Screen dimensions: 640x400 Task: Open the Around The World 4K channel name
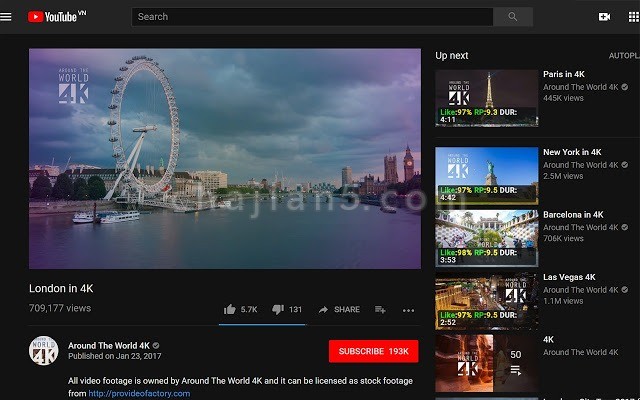coord(109,345)
